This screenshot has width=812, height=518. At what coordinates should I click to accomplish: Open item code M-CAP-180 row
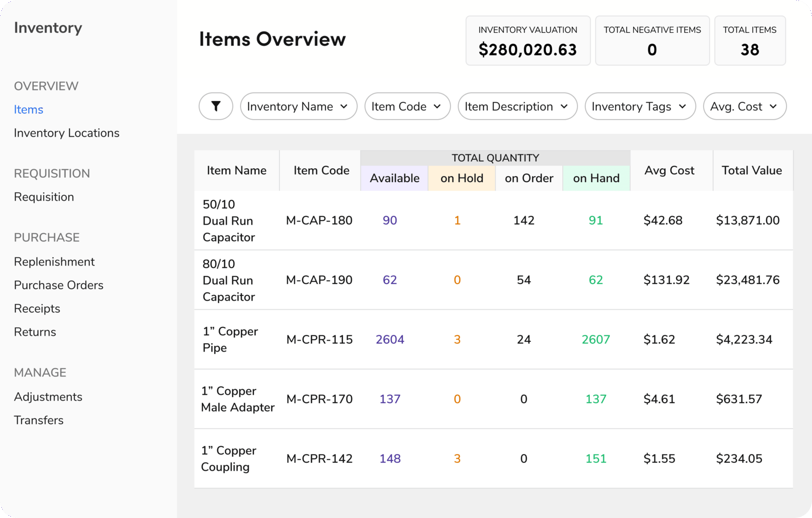tap(319, 220)
